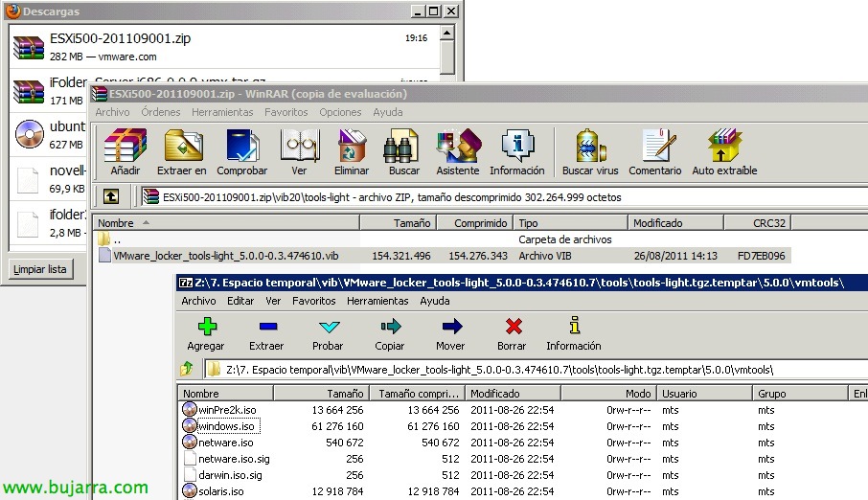The image size is (868, 500).
Task: Click ESXi500-201109001.zip archive icon in Descargas
Action: tap(29, 48)
